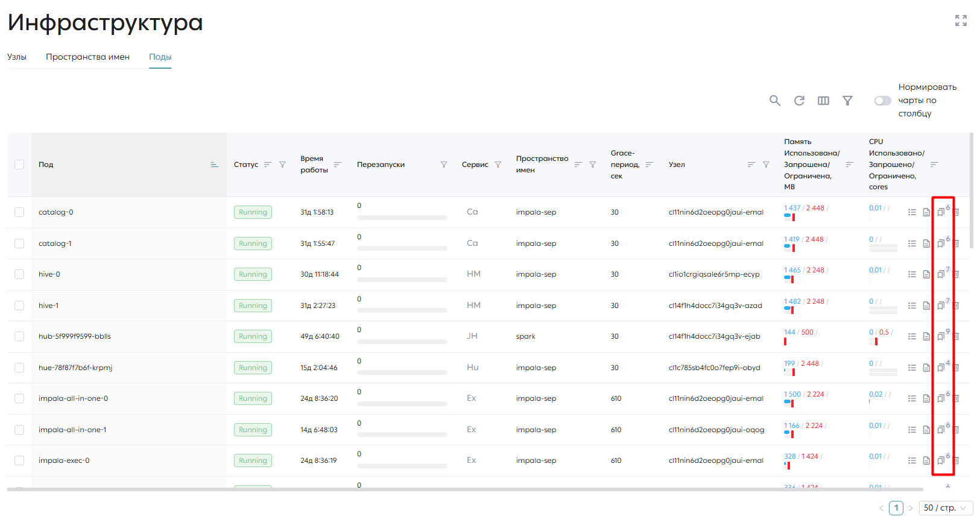Switch to the Пространства имен tab
Viewport: 980px width, 522px height.
point(87,57)
